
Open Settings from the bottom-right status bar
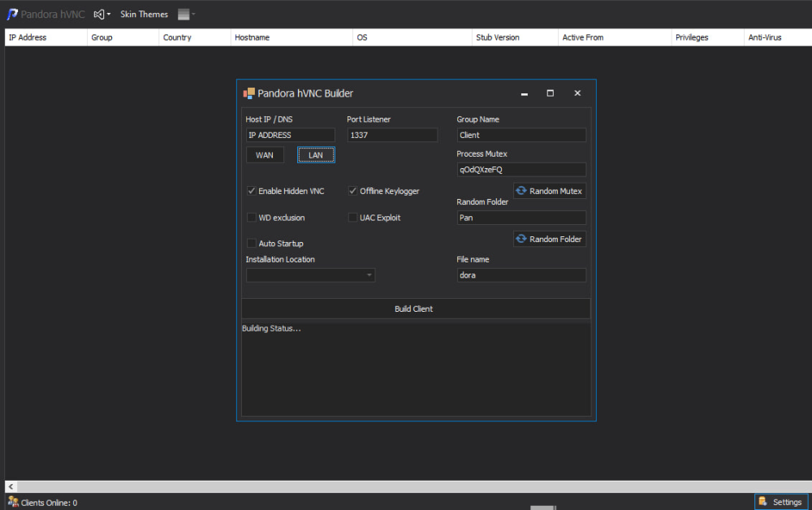pos(780,502)
